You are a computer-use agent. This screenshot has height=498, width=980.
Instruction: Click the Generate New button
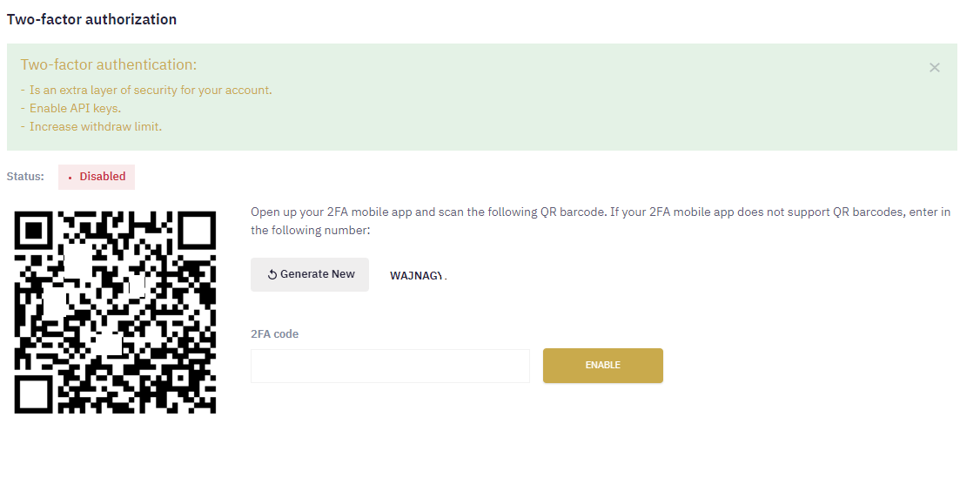pos(309,274)
